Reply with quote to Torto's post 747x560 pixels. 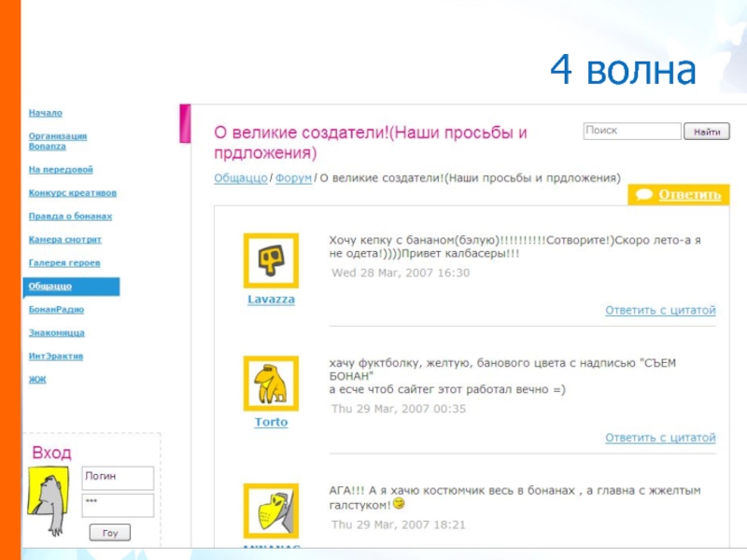660,438
